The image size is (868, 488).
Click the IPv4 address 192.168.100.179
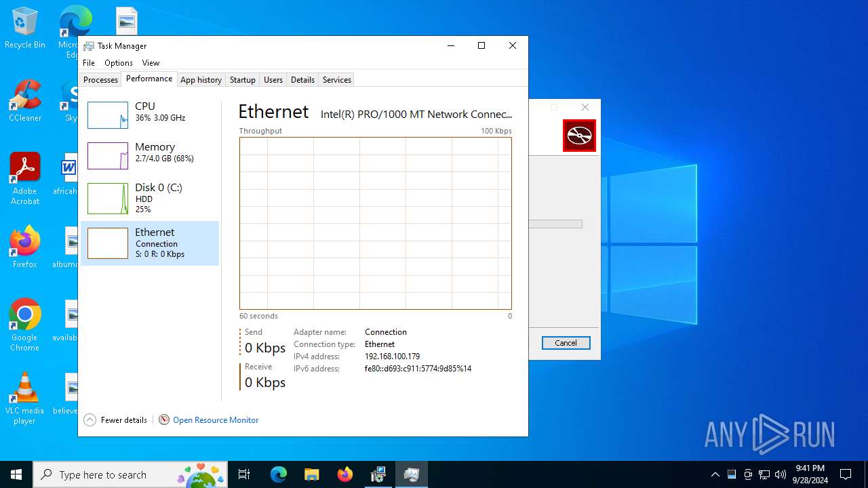(392, 357)
